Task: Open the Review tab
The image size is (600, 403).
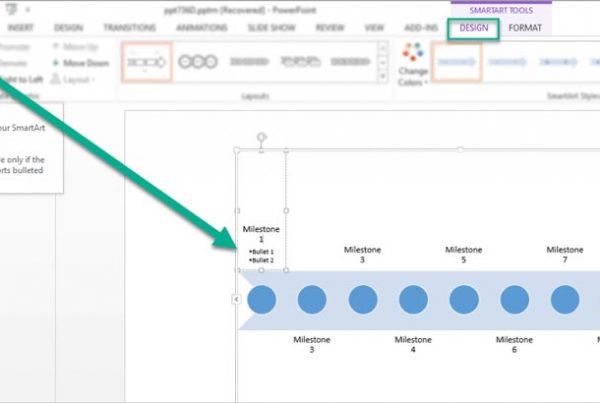Action: pos(330,28)
